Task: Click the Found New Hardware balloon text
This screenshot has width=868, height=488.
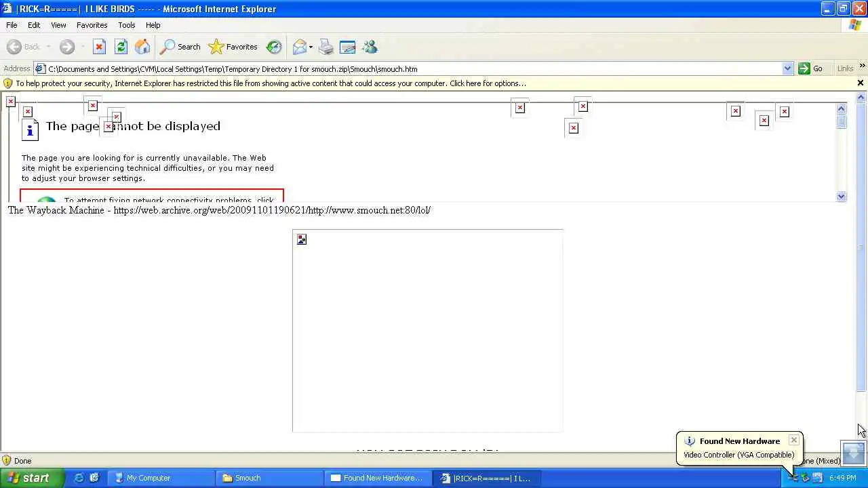Action: pyautogui.click(x=738, y=455)
